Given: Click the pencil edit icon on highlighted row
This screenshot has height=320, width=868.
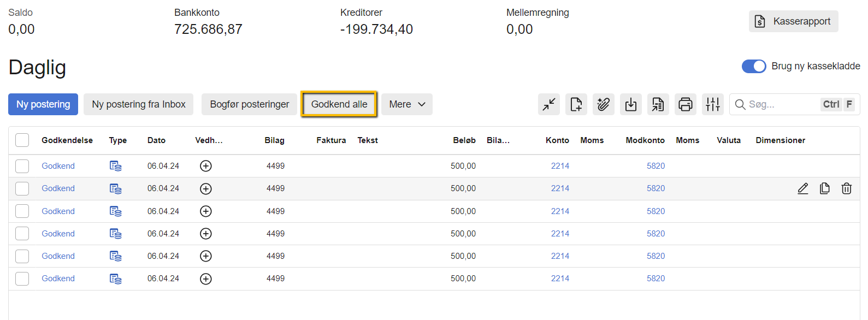Looking at the screenshot, I should pos(802,188).
